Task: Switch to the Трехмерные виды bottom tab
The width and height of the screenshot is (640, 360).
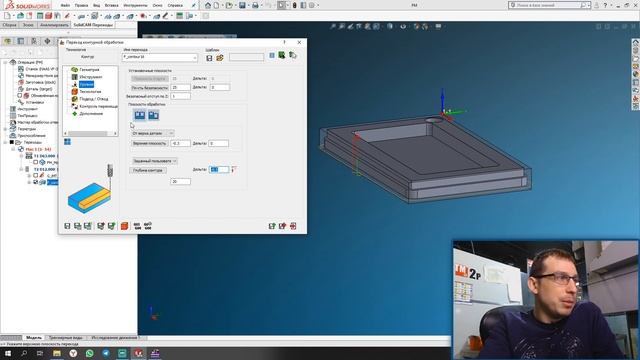Action: click(x=65, y=338)
